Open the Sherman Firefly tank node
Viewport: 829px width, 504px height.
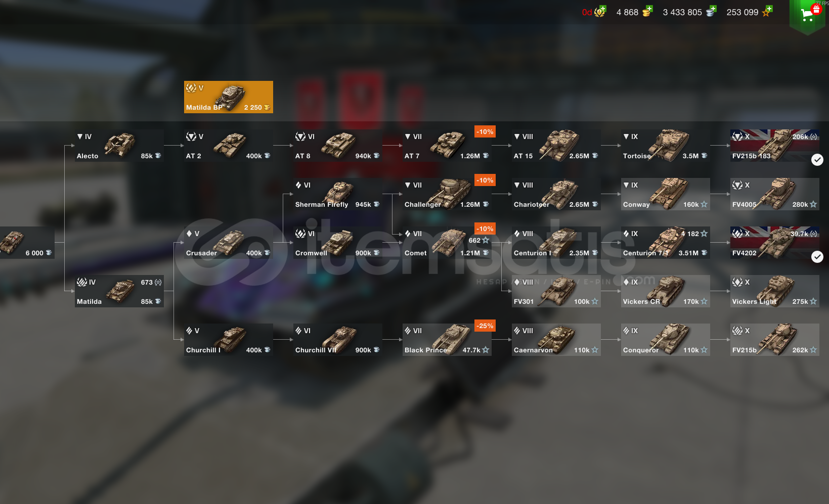tap(338, 194)
